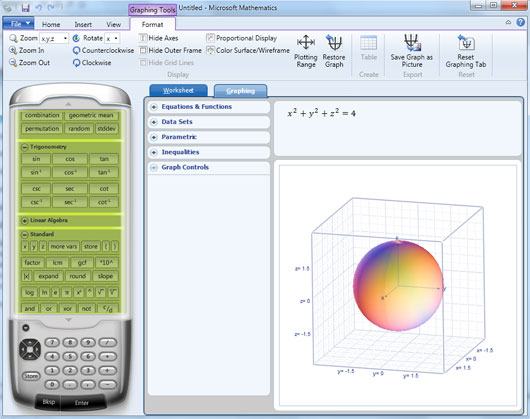This screenshot has width=530, height=419.
Task: Click the number 0 key
Action: click(52, 385)
